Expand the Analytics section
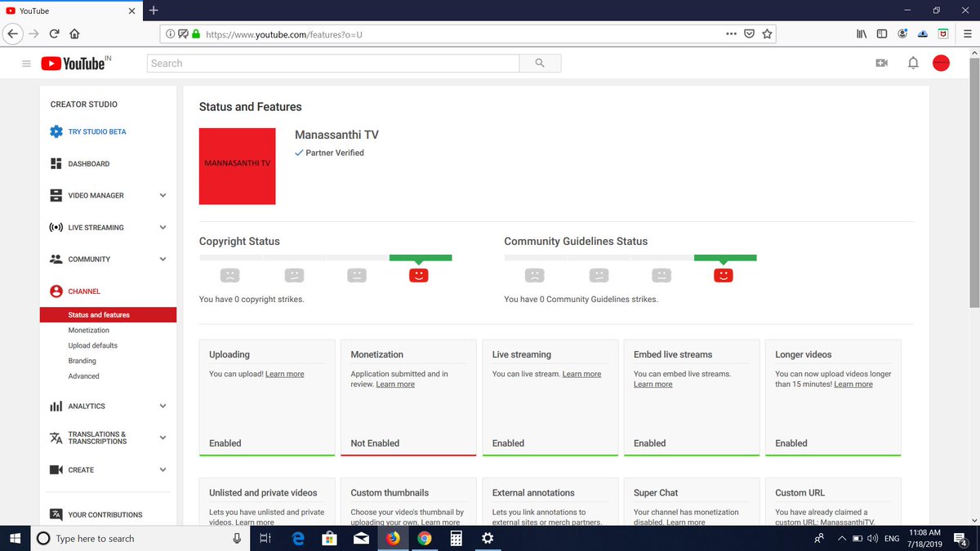 coord(163,406)
